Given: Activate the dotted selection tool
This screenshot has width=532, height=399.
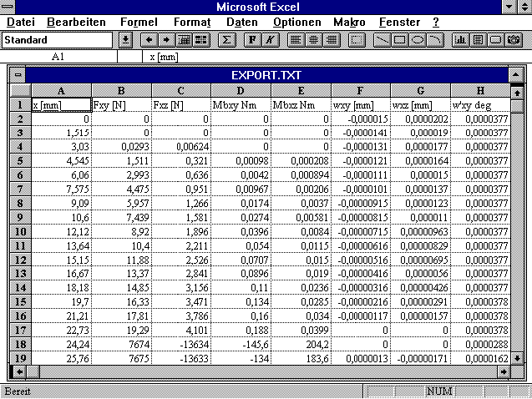Looking at the screenshot, I should 357,40.
